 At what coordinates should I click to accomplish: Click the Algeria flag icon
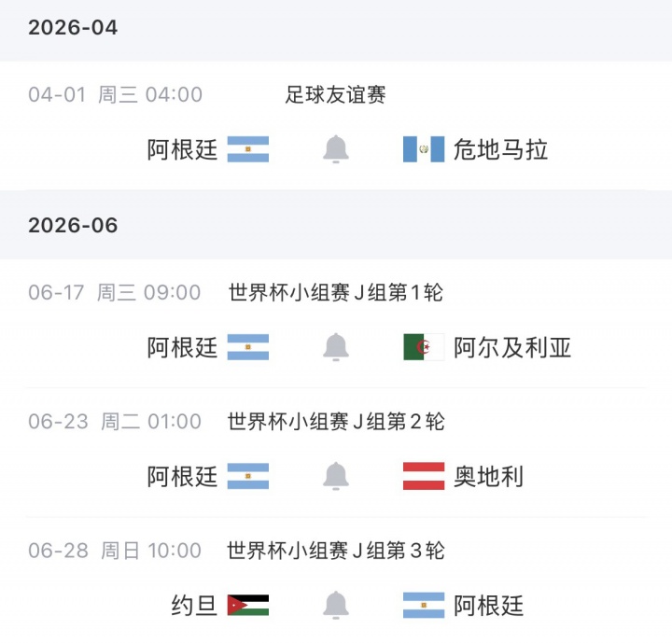(x=424, y=347)
